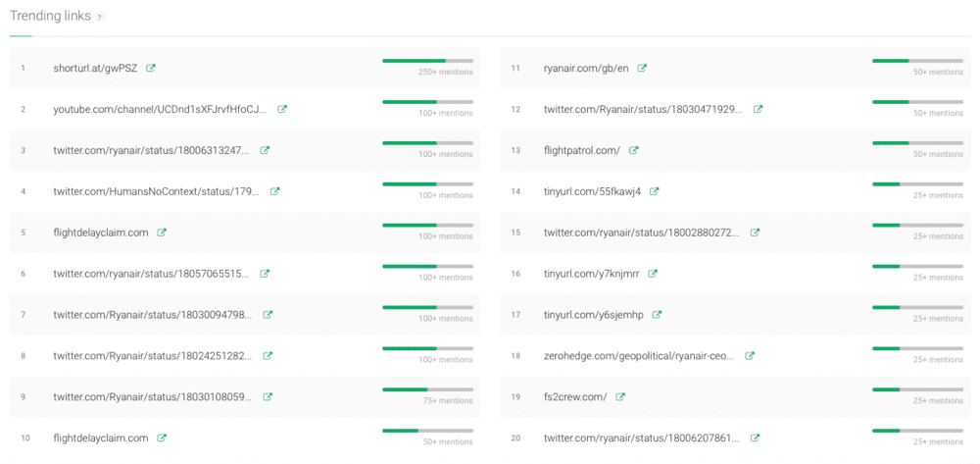Open external link icon for shorturl.at/gwPSZ
This screenshot has width=980, height=464.
point(151,68)
